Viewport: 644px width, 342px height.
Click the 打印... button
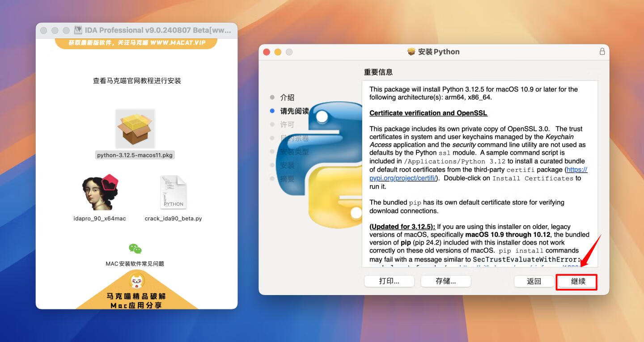click(389, 281)
